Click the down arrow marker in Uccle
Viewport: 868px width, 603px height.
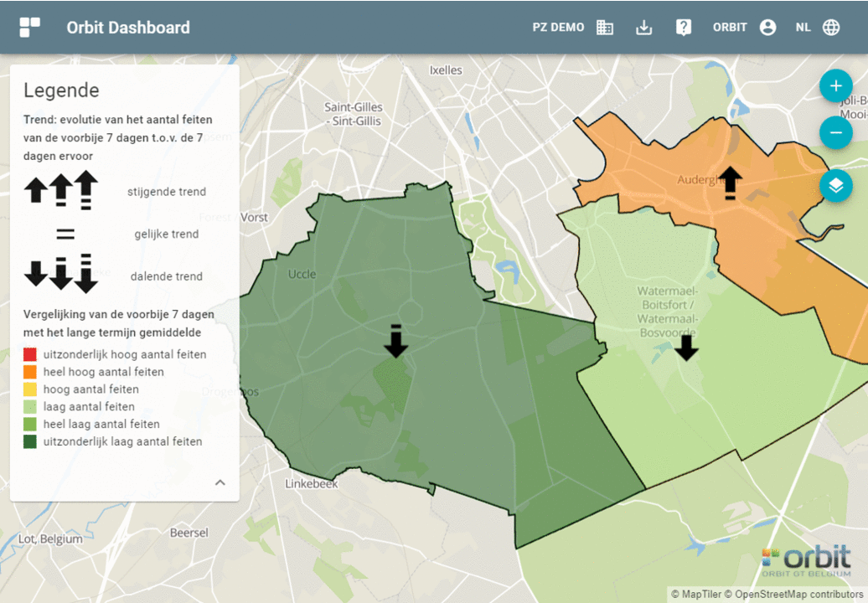click(396, 341)
